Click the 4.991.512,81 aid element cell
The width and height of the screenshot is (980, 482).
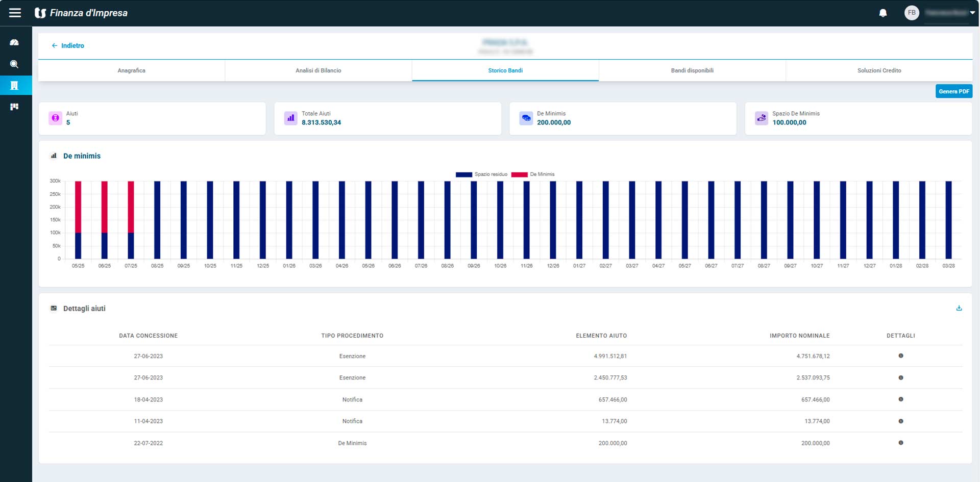click(610, 356)
